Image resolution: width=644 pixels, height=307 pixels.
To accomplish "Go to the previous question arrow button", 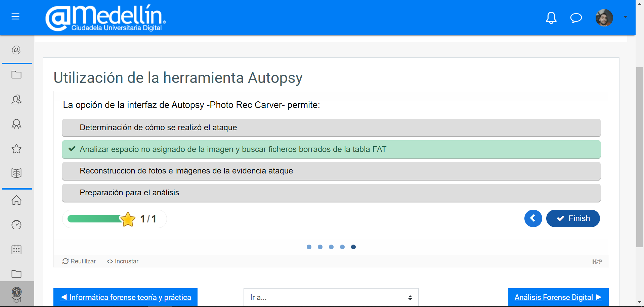I will (x=533, y=218).
